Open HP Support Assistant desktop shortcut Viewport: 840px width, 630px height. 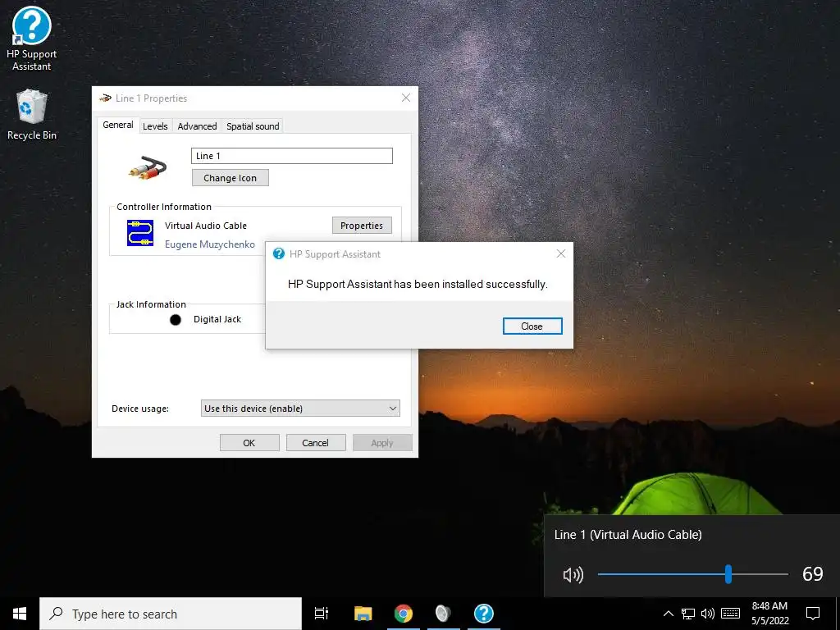[x=32, y=39]
